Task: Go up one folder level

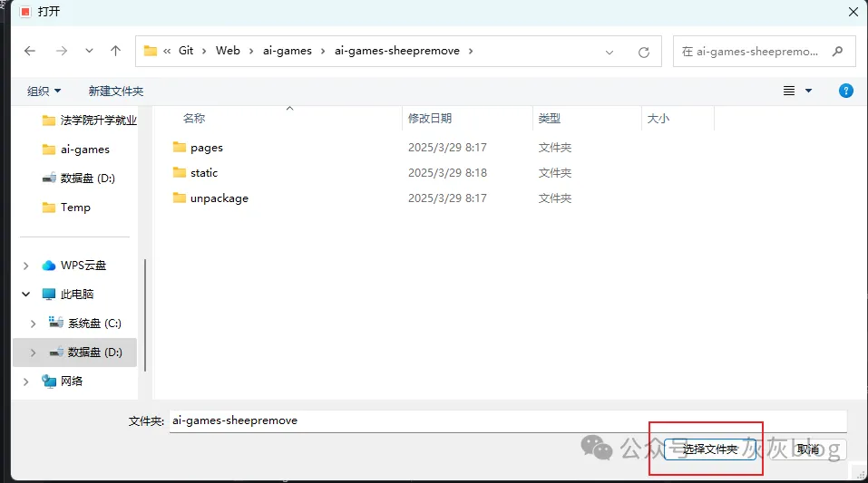Action: (115, 52)
